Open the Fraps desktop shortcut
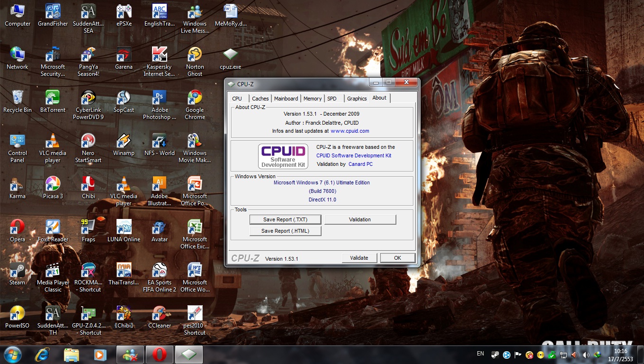Image resolution: width=644 pixels, height=364 pixels. [88, 231]
